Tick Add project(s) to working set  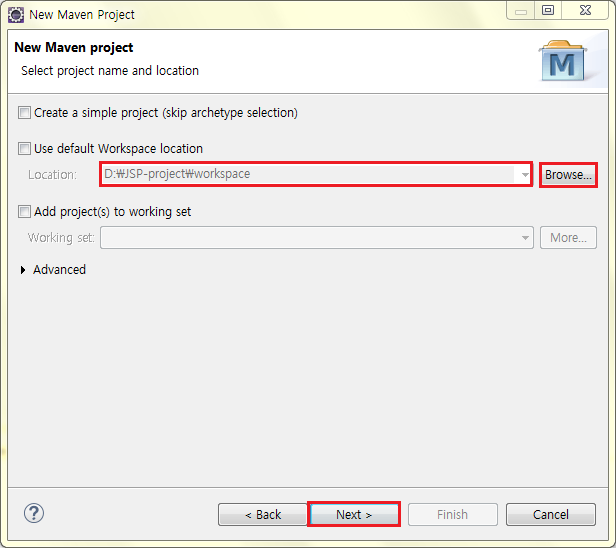pyautogui.click(x=24, y=212)
